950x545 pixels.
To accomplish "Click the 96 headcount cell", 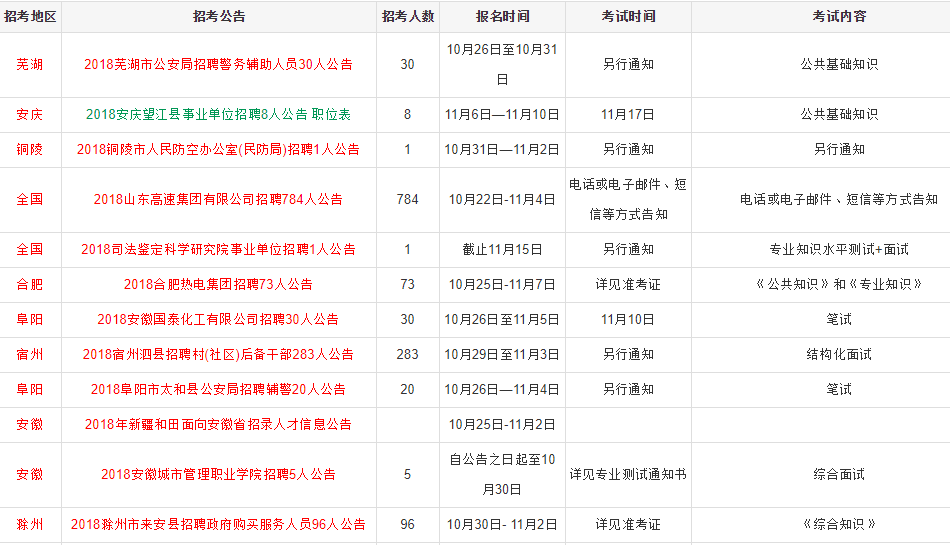I will [408, 524].
